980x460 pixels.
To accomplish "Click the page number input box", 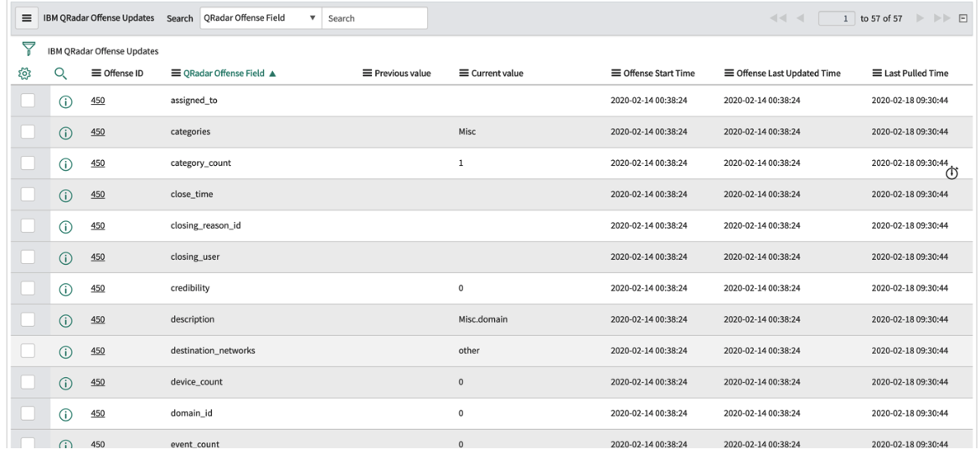I will (x=837, y=18).
